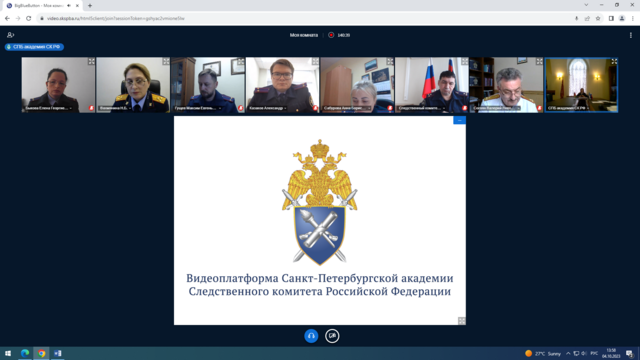Open Следственный комитет webcam name dropdown
Viewport: 640px width, 360px height.
(x=422, y=108)
